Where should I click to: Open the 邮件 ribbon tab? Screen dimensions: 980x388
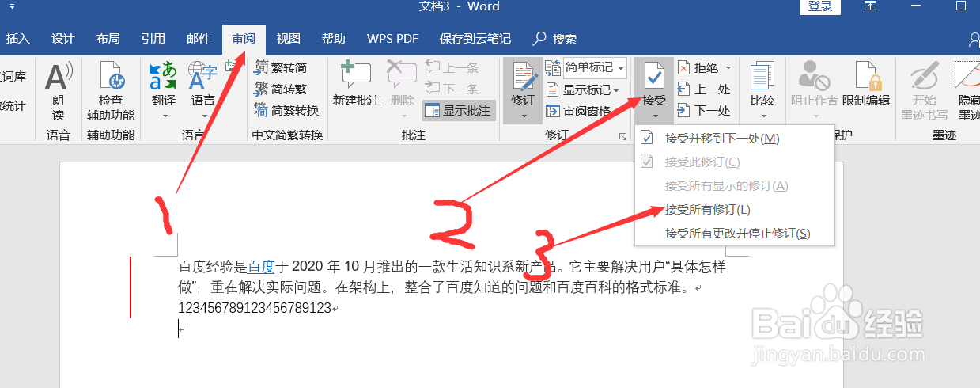(x=199, y=39)
